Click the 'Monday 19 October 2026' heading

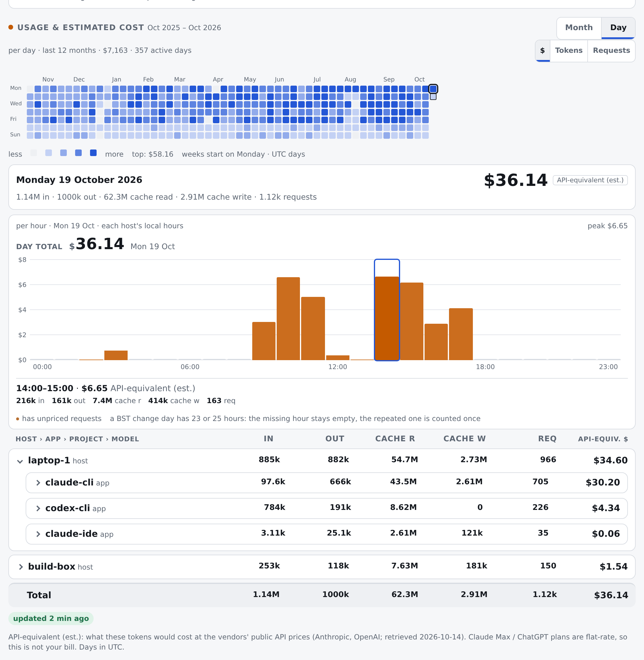[79, 180]
